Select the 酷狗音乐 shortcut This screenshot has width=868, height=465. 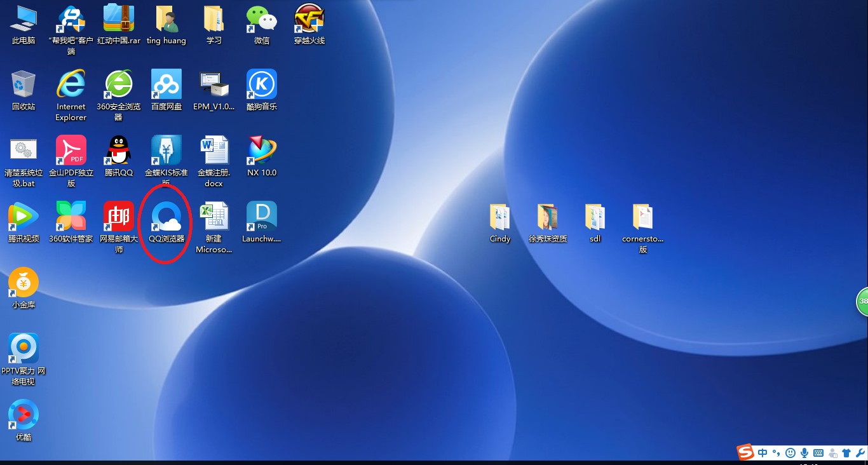(262, 90)
